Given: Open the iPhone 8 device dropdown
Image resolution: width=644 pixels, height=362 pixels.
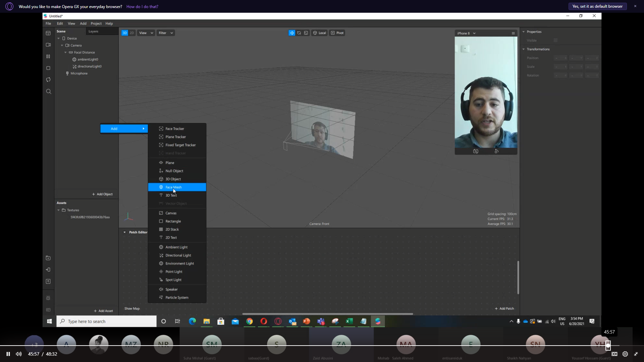Looking at the screenshot, I should [x=466, y=33].
